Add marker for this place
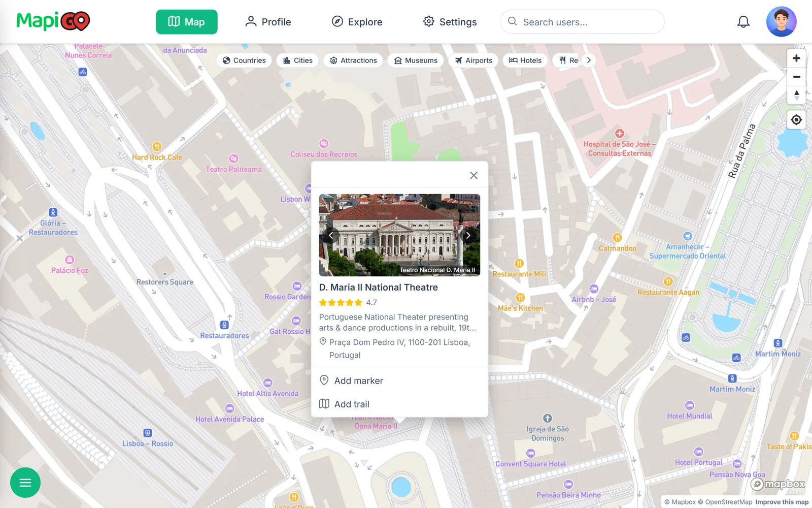Viewport: 812px width, 508px height. coord(399,380)
